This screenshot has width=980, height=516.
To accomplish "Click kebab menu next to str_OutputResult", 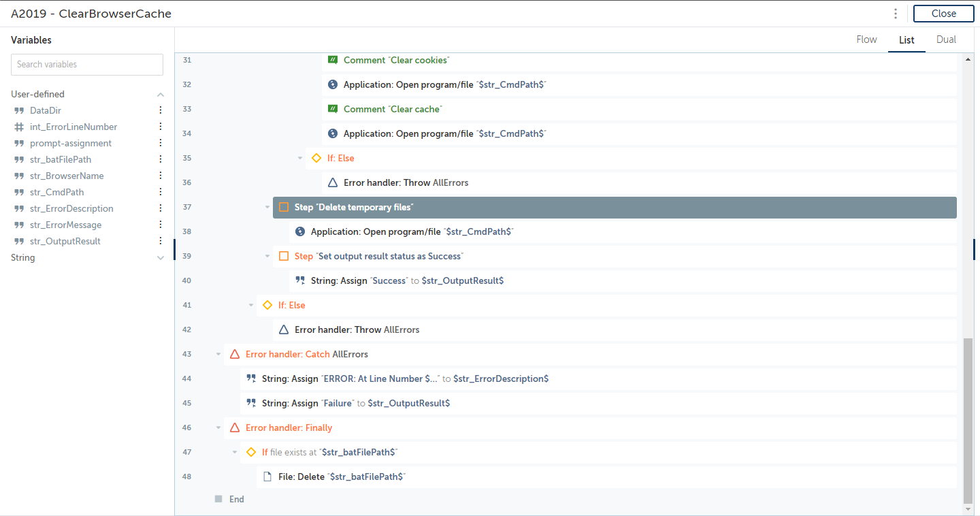I will (161, 241).
